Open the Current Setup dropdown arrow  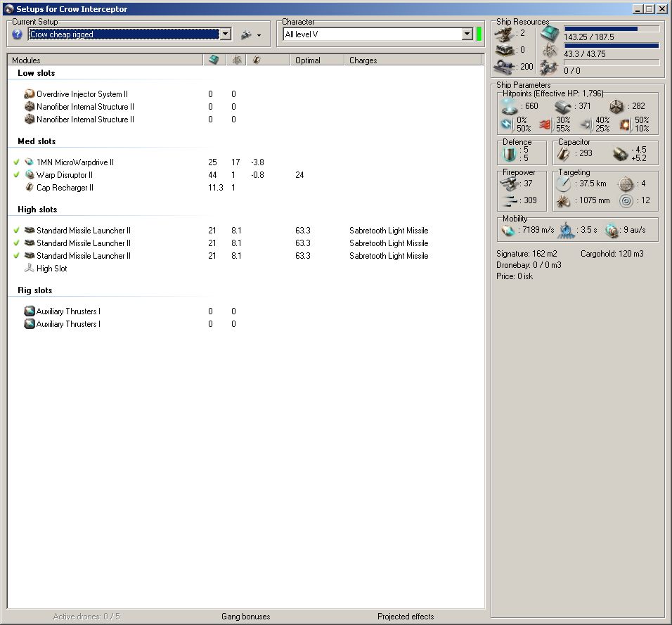pyautogui.click(x=226, y=34)
